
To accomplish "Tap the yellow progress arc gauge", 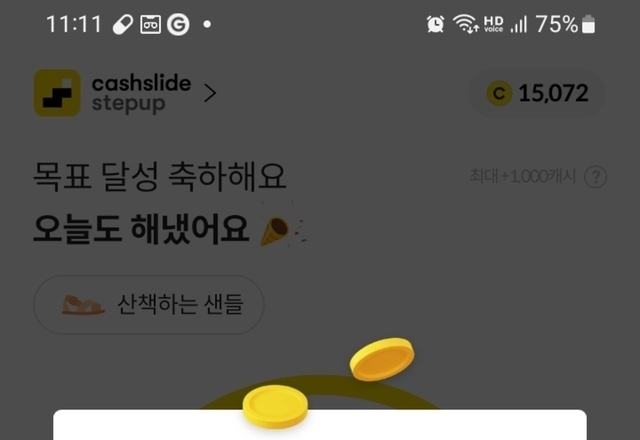I will 320,392.
